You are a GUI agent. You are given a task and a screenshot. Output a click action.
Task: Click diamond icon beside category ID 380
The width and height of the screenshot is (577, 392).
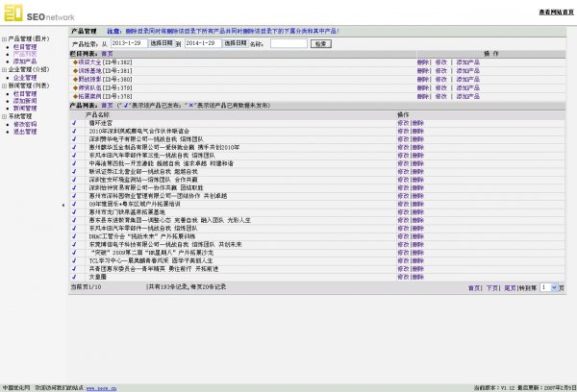pos(75,79)
